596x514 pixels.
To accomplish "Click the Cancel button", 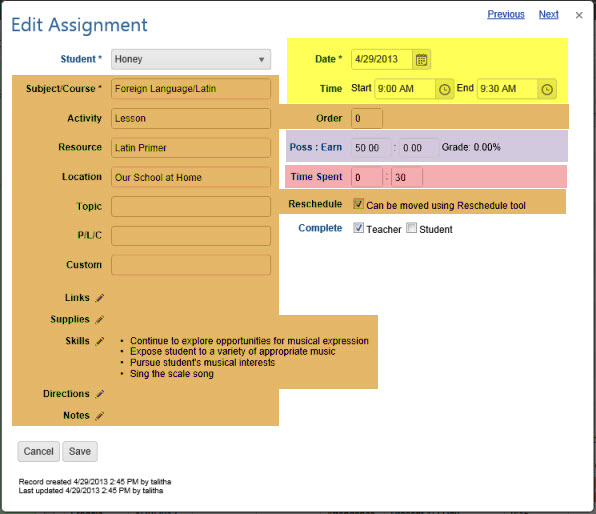I will [38, 451].
